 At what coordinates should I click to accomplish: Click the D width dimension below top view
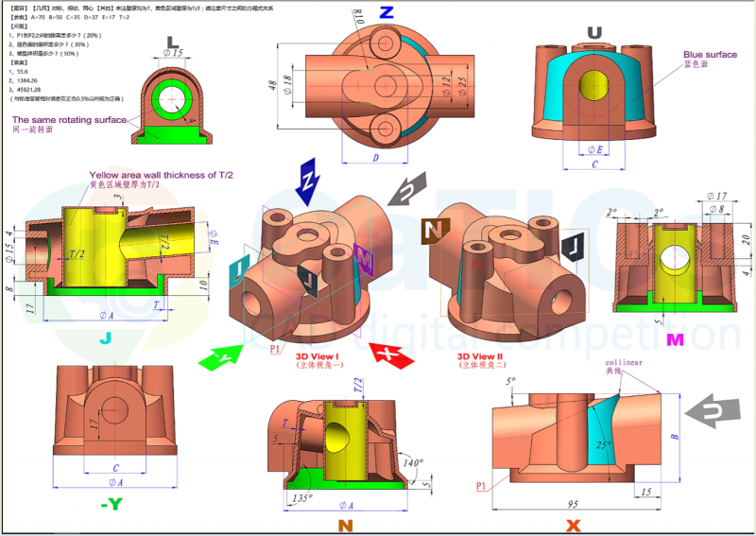375,158
